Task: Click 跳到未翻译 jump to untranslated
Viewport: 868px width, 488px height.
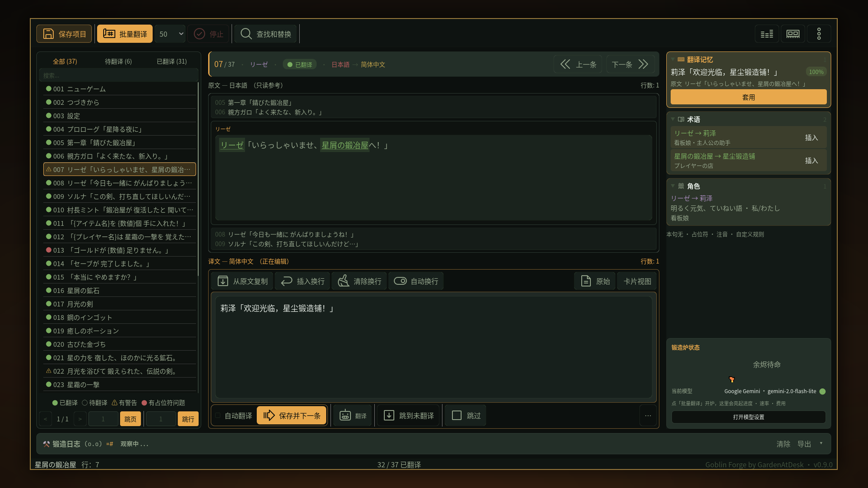Action: [409, 415]
